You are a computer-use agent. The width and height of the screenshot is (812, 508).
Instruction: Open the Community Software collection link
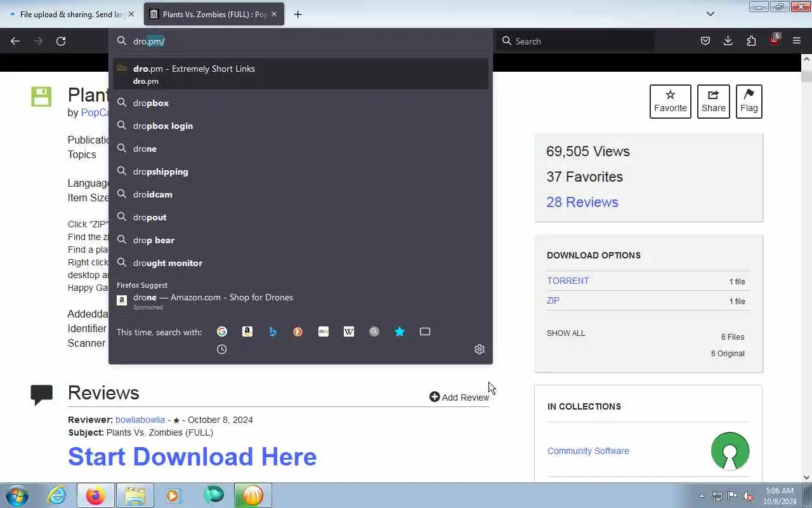click(x=588, y=451)
